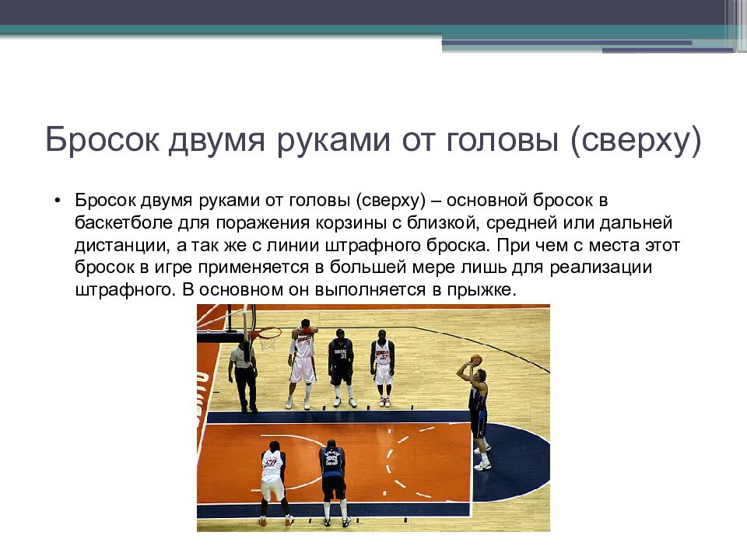The height and width of the screenshot is (560, 747).
Task: Click the line 'штрафного. В основном он выполняется в прыжке.'
Action: (296, 289)
